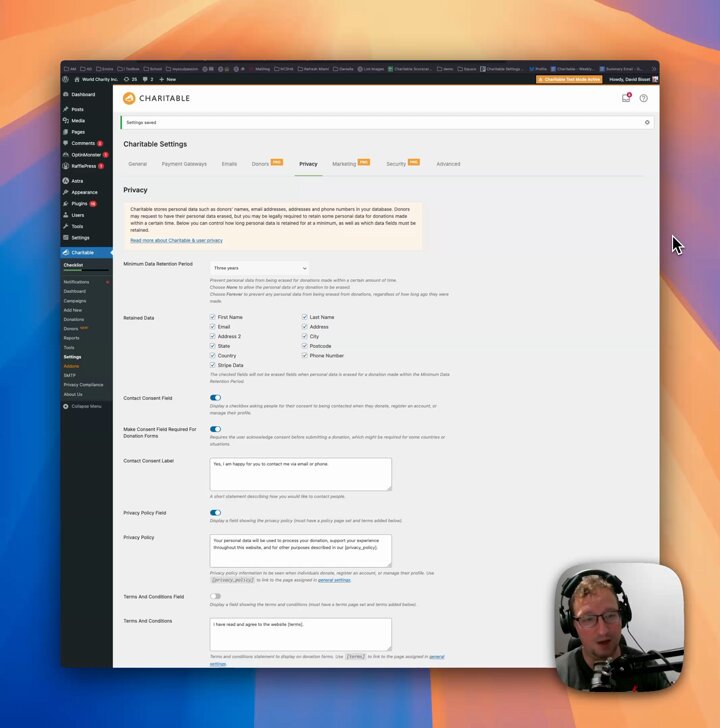Open the Howdy, David Bisset account menu

click(633, 79)
